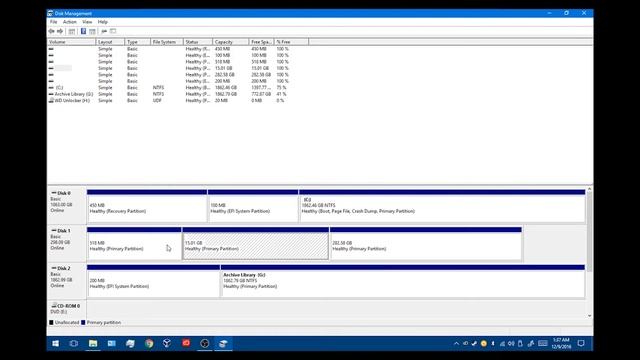Sort by the Layout column header
This screenshot has width=640, height=360.
click(x=110, y=42)
